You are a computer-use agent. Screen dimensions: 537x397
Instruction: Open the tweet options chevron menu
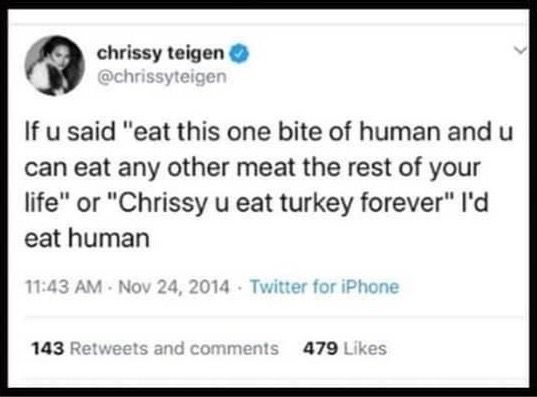coord(521,51)
